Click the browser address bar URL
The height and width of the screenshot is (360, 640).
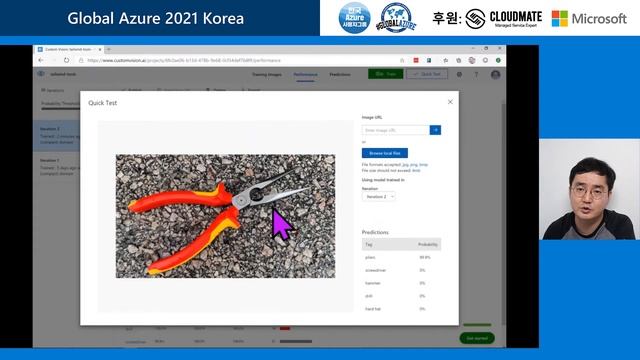pos(184,60)
